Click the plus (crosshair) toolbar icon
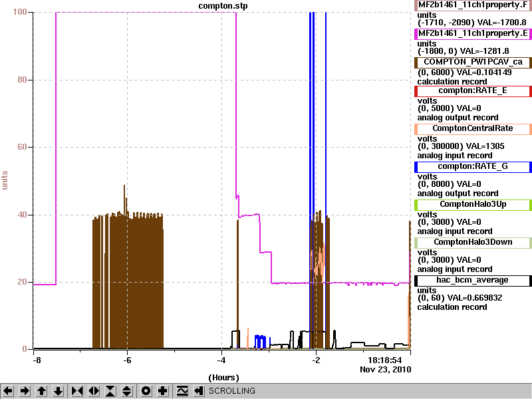The image size is (532, 399). [162, 391]
